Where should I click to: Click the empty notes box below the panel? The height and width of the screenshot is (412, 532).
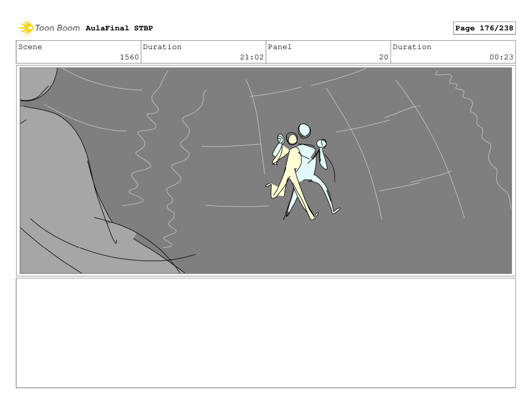(266, 333)
